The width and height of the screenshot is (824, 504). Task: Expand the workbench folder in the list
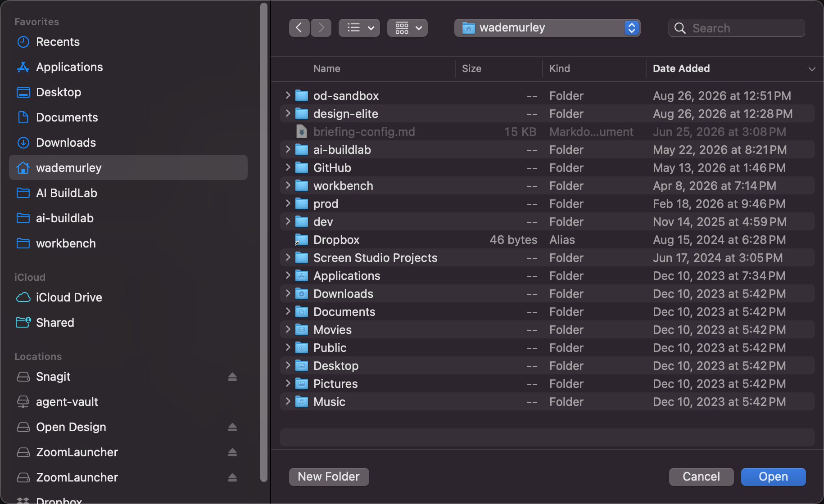[x=288, y=185]
